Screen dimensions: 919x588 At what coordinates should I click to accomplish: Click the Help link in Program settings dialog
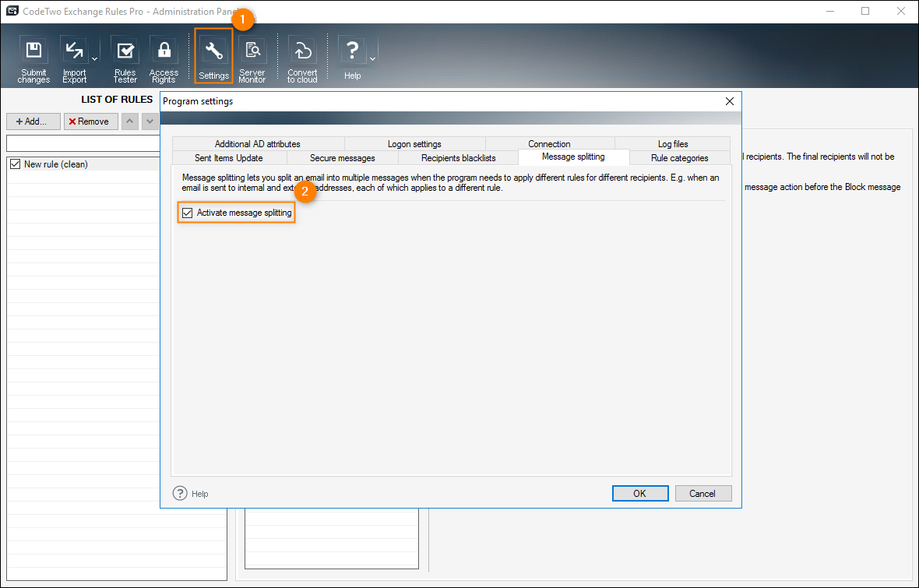(x=191, y=494)
